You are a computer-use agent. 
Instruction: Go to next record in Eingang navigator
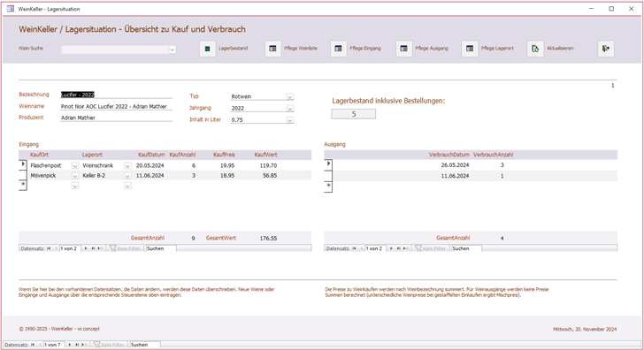[x=86, y=248]
